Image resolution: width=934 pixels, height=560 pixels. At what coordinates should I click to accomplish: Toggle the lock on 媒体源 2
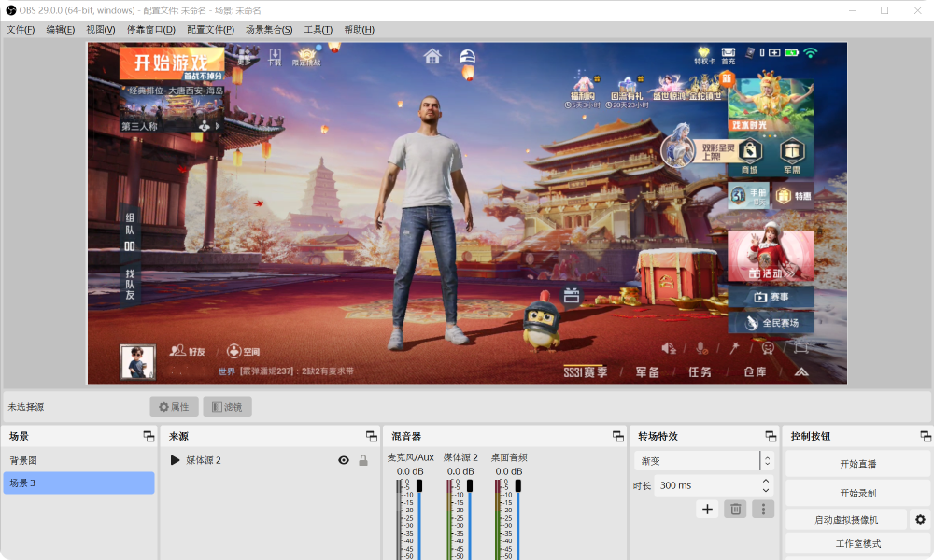(x=363, y=460)
